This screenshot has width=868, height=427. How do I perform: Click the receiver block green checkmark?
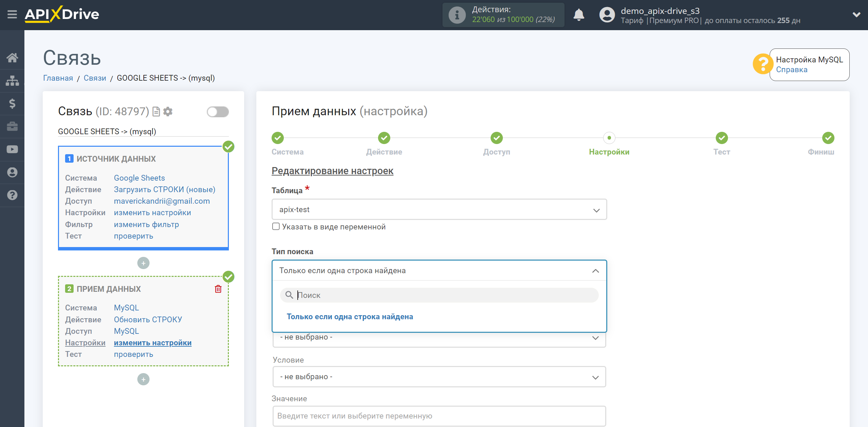coord(229,277)
